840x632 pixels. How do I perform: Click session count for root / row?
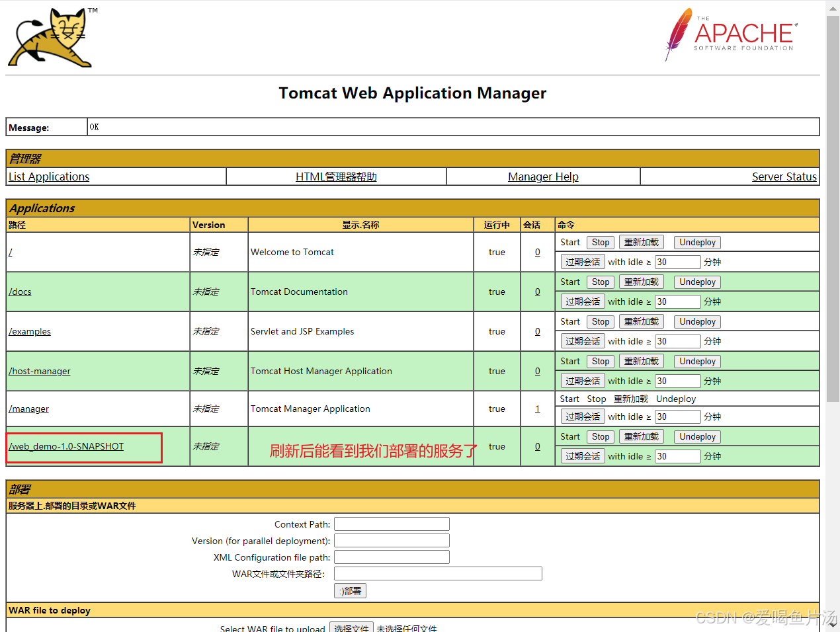point(537,252)
